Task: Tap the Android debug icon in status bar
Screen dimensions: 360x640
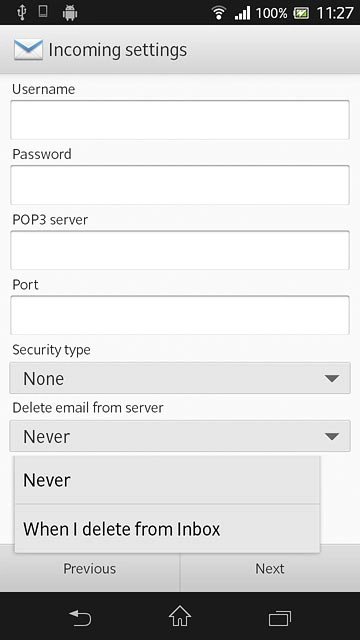Action: coord(70,13)
